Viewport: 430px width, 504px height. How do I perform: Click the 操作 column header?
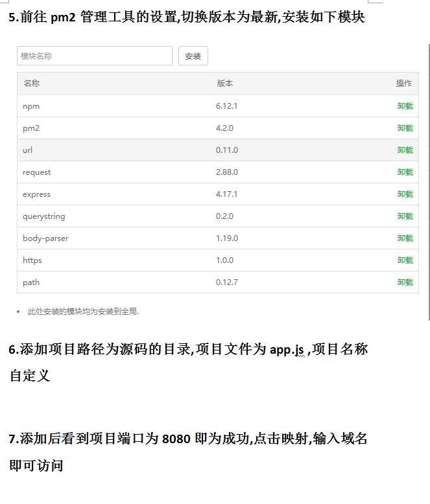coord(403,84)
